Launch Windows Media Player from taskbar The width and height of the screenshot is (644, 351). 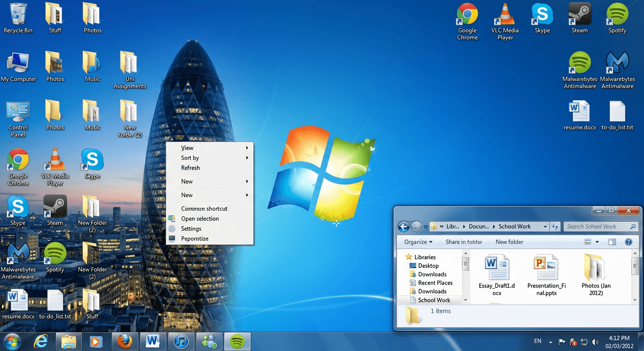tap(97, 341)
